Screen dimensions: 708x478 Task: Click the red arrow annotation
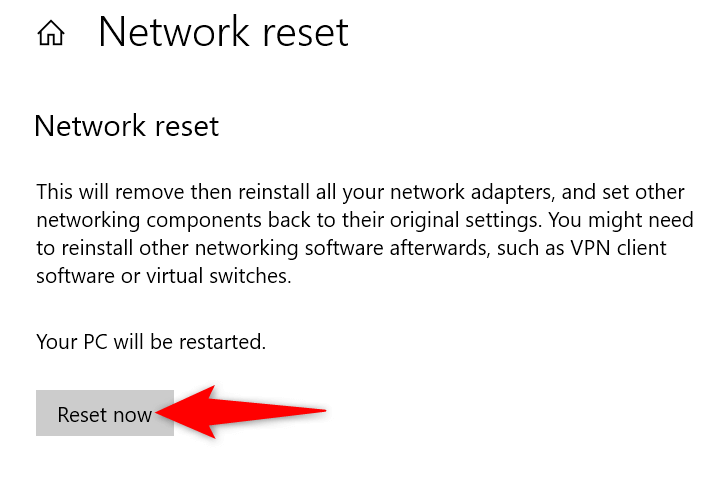[x=245, y=411]
